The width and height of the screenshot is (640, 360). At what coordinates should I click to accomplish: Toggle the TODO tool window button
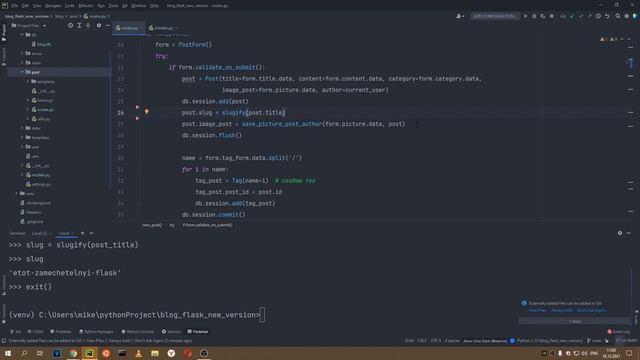(x=35, y=332)
